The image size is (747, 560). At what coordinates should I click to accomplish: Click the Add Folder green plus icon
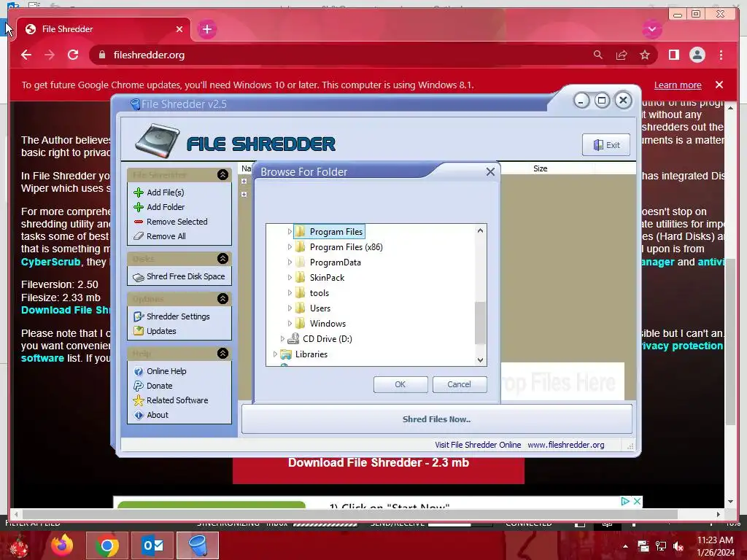click(x=139, y=207)
